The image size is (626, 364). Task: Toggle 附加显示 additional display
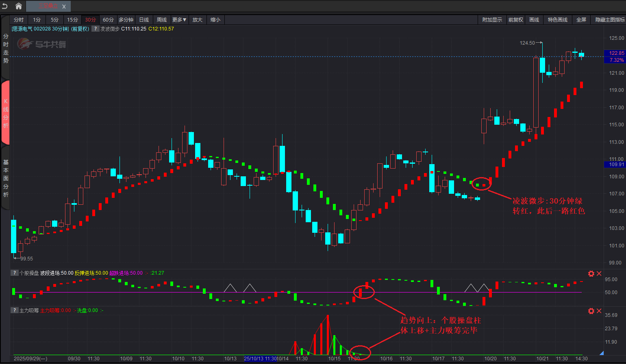pyautogui.click(x=492, y=20)
